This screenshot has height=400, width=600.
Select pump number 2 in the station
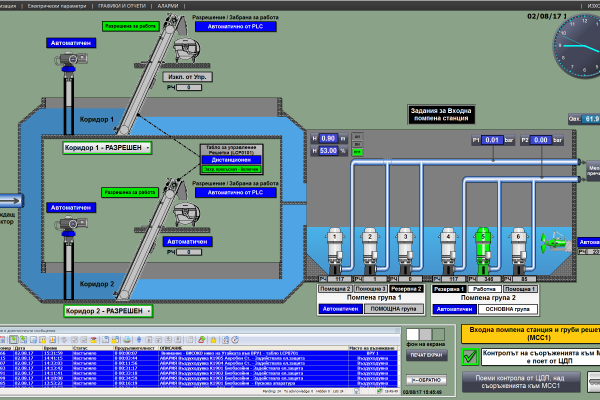click(370, 250)
